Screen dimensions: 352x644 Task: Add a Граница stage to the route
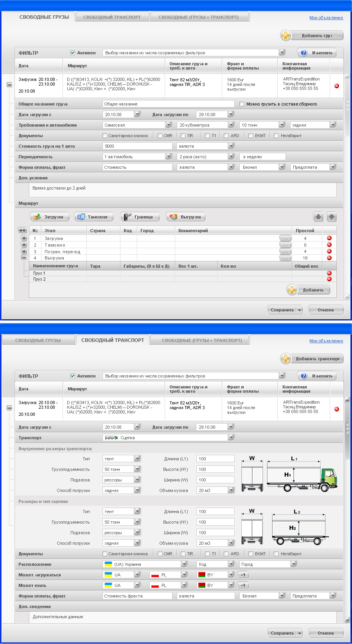[x=140, y=217]
